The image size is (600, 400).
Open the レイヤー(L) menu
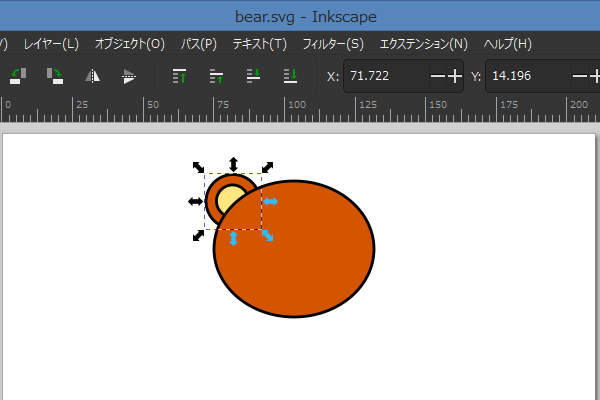51,44
